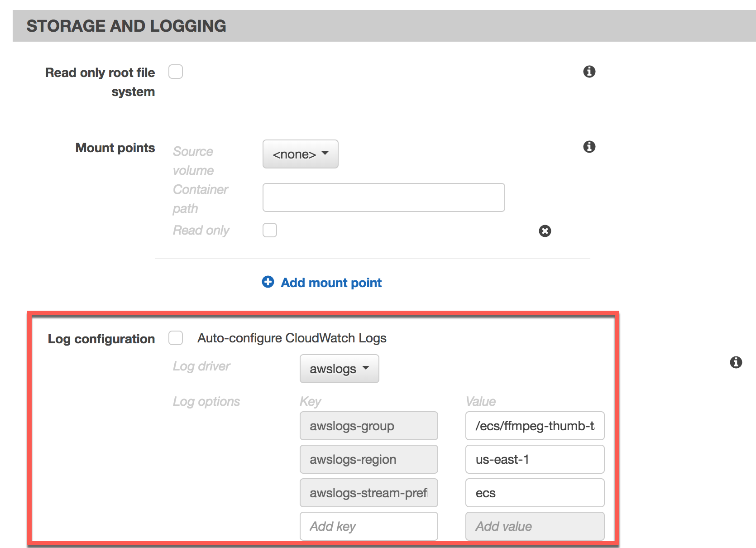
Task: Click the Mount points label
Action: 115,147
